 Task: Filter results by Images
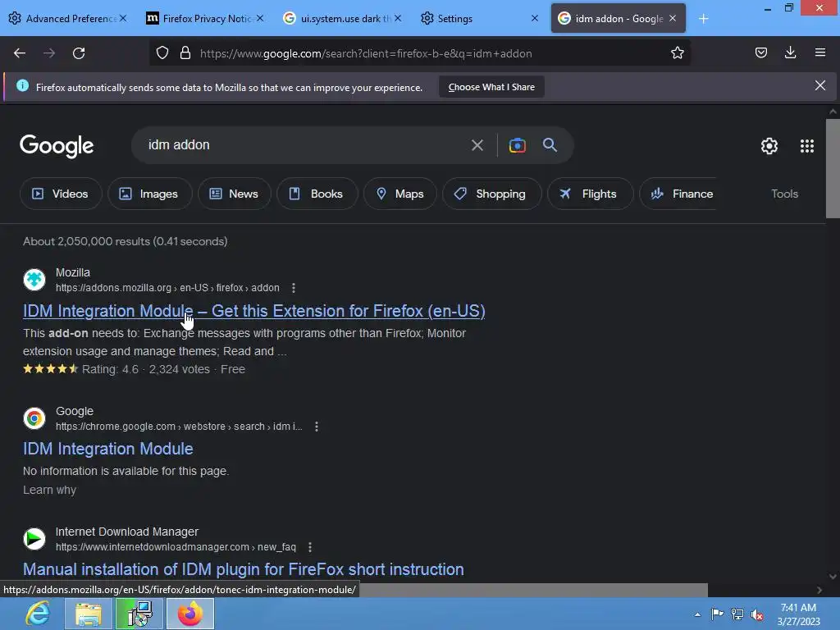point(149,194)
